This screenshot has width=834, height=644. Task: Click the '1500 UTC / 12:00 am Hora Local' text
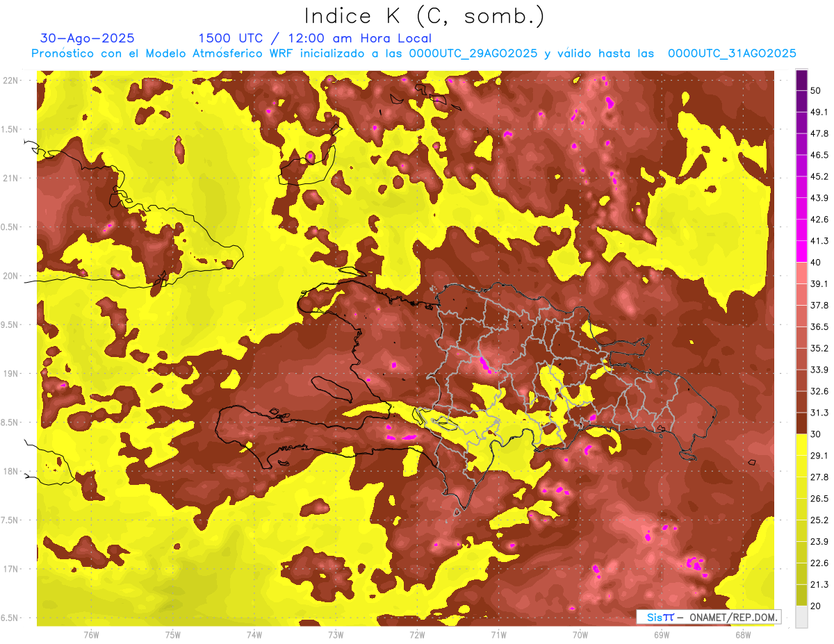[x=315, y=38]
